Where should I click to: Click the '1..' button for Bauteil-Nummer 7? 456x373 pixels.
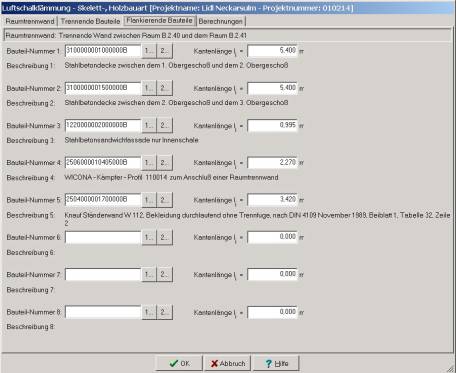pyautogui.click(x=149, y=275)
